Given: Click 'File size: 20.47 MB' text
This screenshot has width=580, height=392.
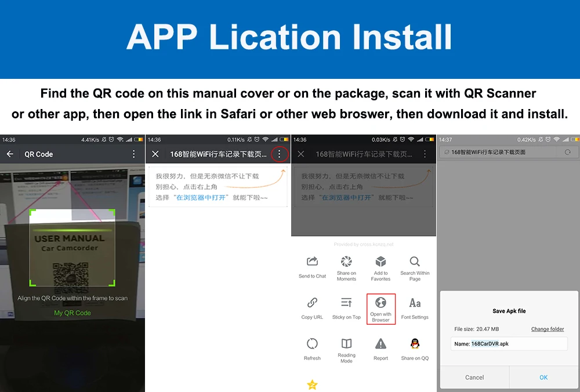Looking at the screenshot, I should click(476, 329).
